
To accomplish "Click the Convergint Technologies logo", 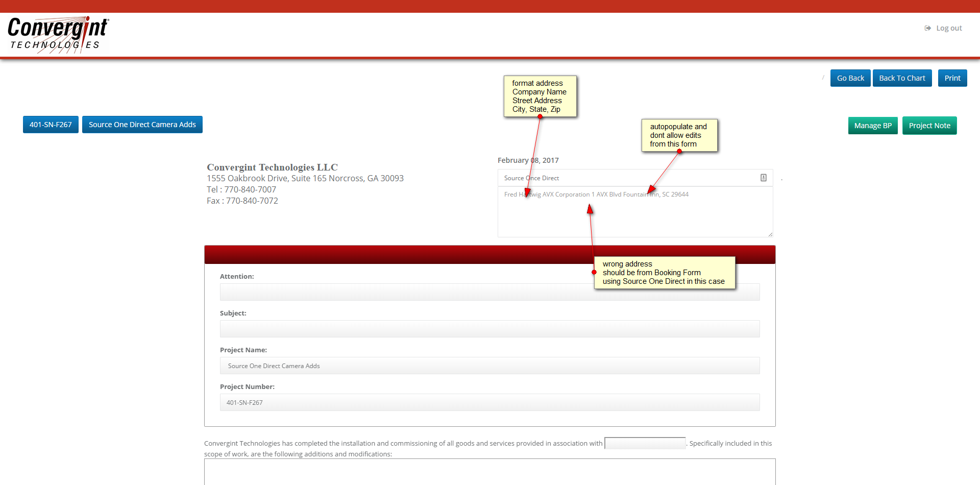I will point(58,34).
